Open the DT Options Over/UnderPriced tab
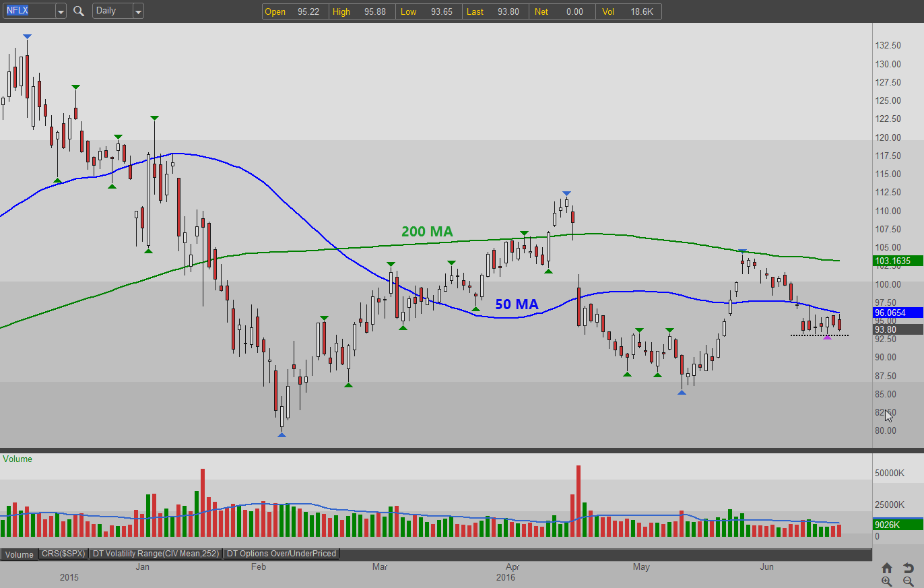This screenshot has height=588, width=924. click(282, 554)
